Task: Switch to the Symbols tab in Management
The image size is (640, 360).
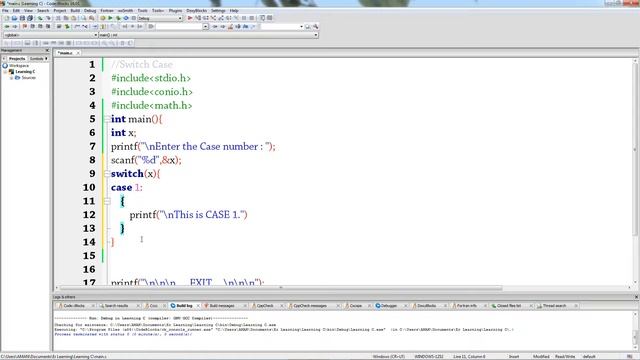Action: pos(38,59)
